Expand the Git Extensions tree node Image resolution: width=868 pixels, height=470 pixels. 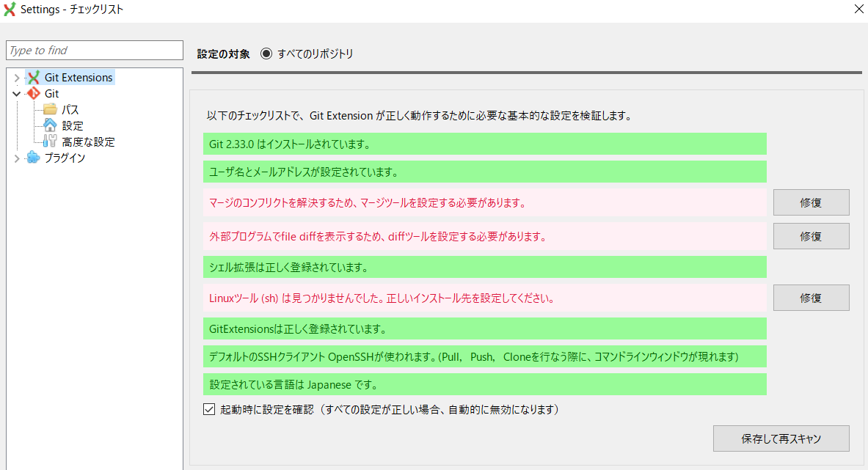[16, 78]
